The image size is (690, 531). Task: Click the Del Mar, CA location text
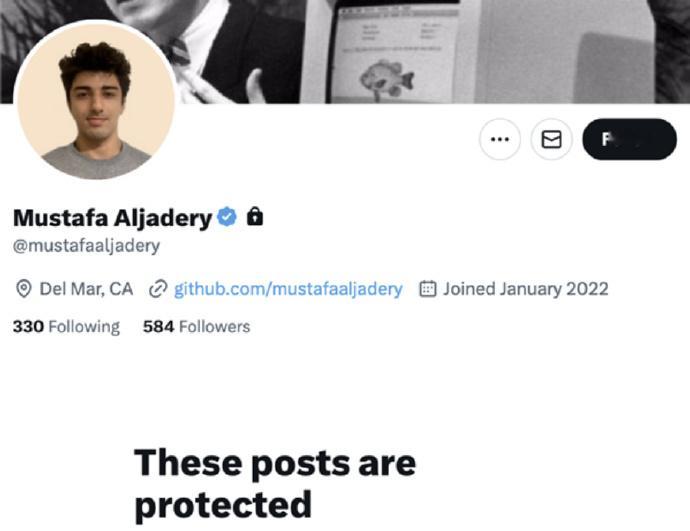point(86,289)
